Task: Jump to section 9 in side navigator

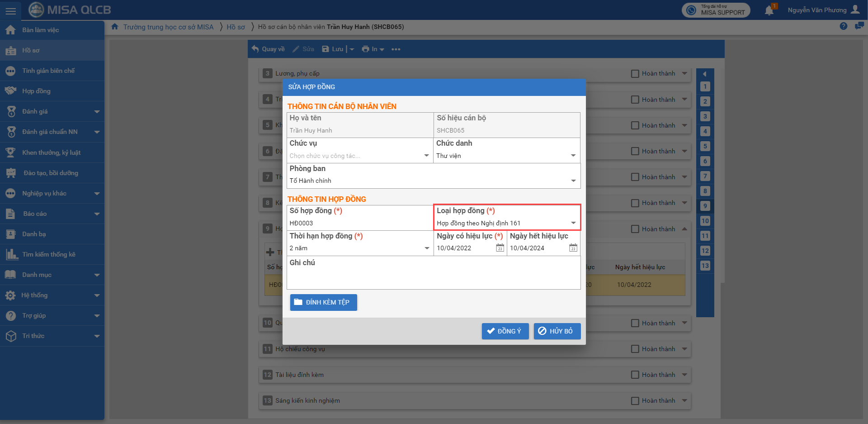Action: point(705,206)
